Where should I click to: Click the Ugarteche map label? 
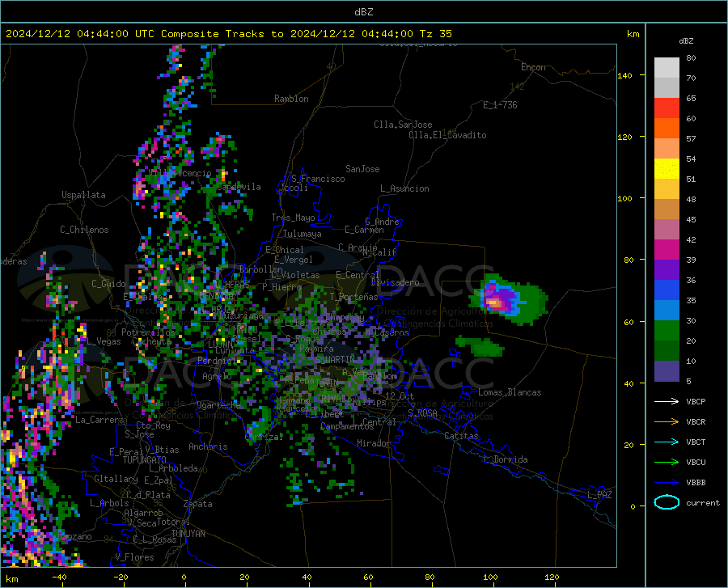218,405
